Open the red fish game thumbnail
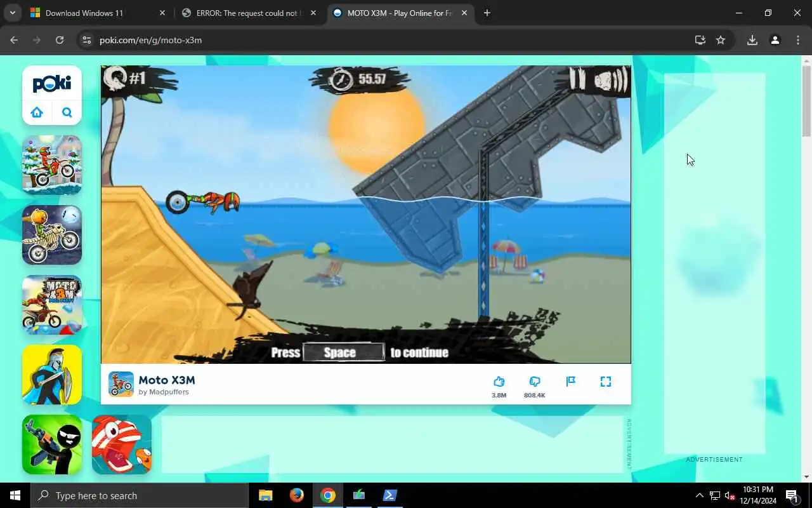812x508 pixels. tap(122, 444)
